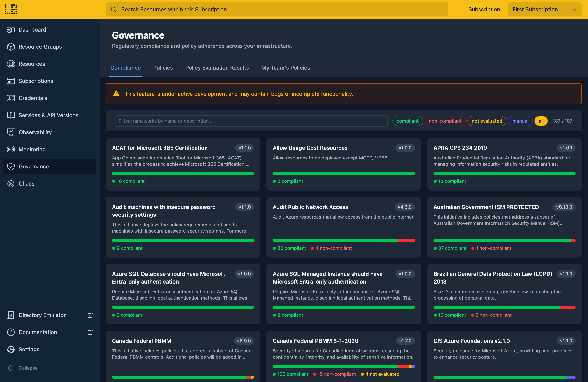Open Subscriptions card icon in sidebar
The width and height of the screenshot is (588, 382).
coord(11,81)
